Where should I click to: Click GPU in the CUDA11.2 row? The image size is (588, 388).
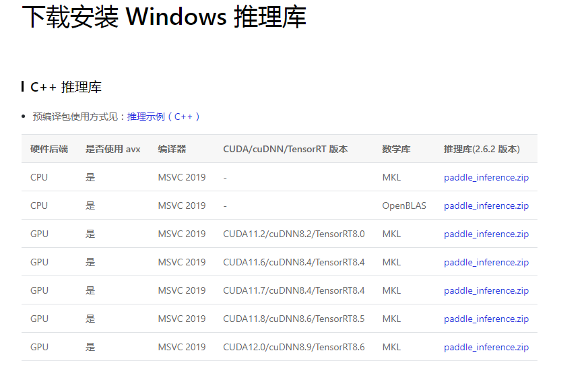(39, 234)
